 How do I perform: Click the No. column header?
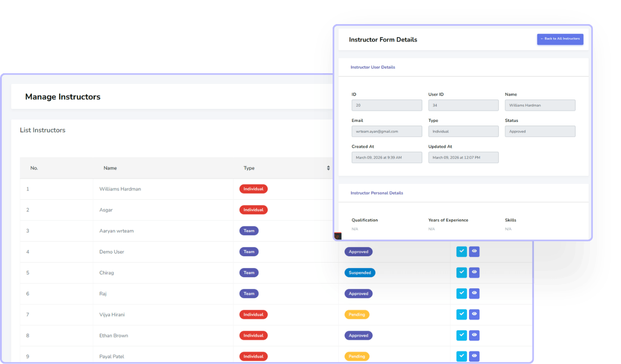tap(34, 168)
